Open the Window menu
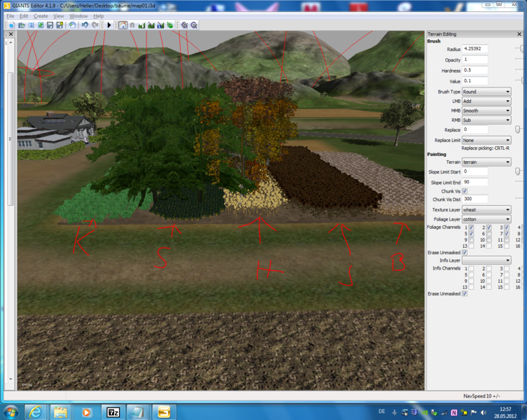 [x=78, y=16]
